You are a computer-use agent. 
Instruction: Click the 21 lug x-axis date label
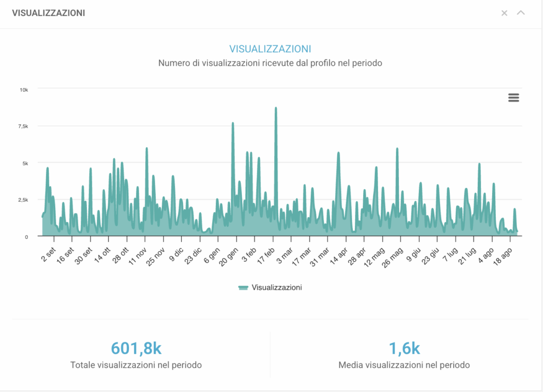click(467, 256)
